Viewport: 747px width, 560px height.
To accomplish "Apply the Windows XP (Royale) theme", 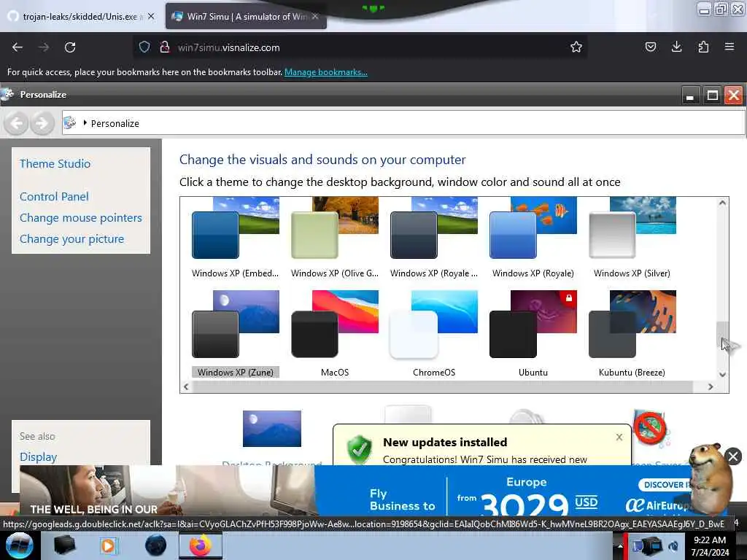I will point(533,227).
